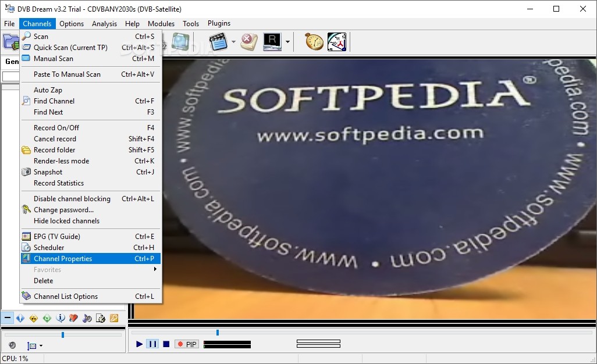Click the monitor icon labeled R
The image size is (597, 364).
click(x=272, y=41)
